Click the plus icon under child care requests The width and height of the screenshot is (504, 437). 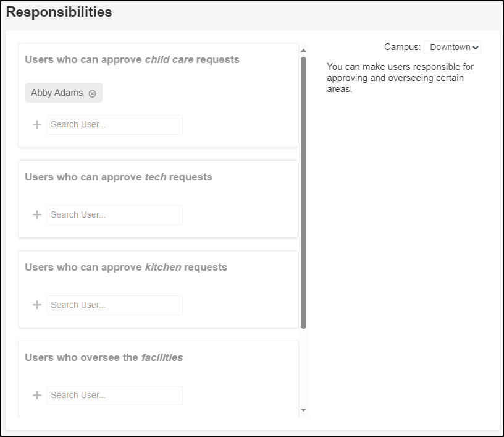click(x=37, y=124)
